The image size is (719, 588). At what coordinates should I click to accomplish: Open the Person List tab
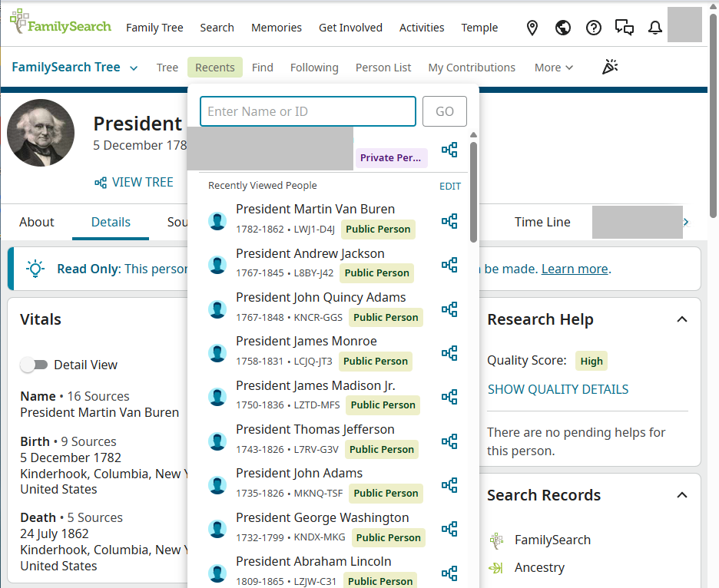(x=383, y=68)
